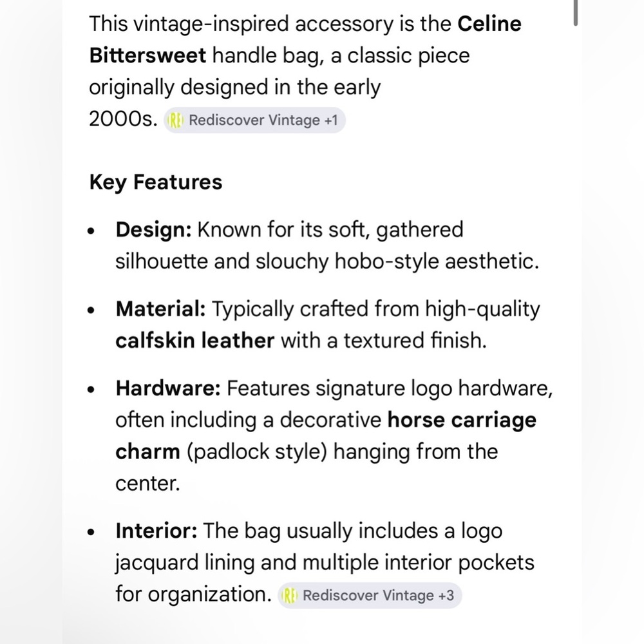The width and height of the screenshot is (644, 644).
Task: Click the bold Design: label
Action: [x=153, y=230]
